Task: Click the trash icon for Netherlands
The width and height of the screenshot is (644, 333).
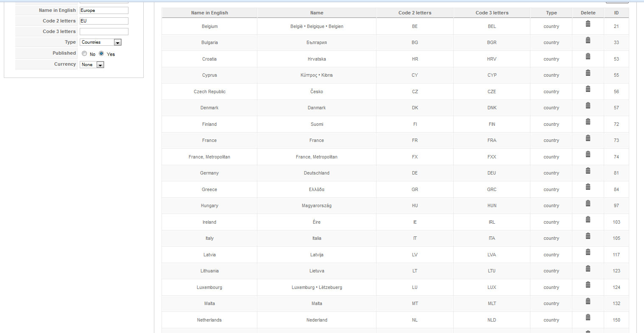Action: pos(588,317)
